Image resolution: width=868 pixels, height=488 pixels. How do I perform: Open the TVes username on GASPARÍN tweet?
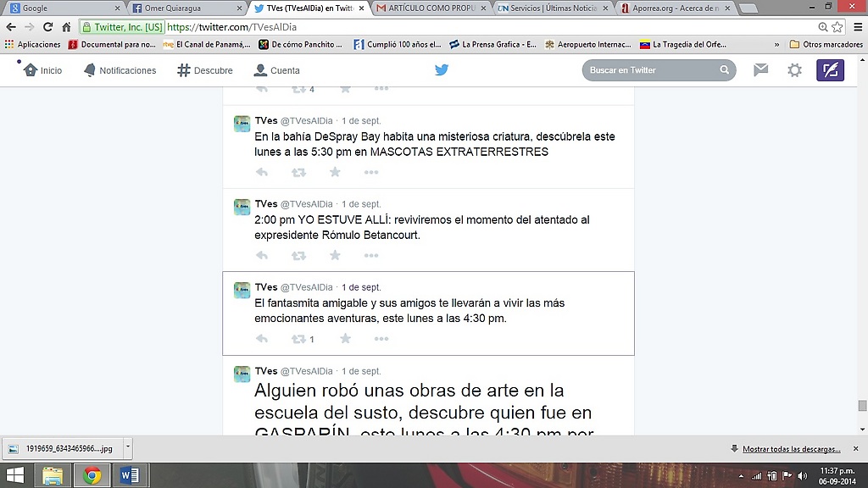point(266,371)
